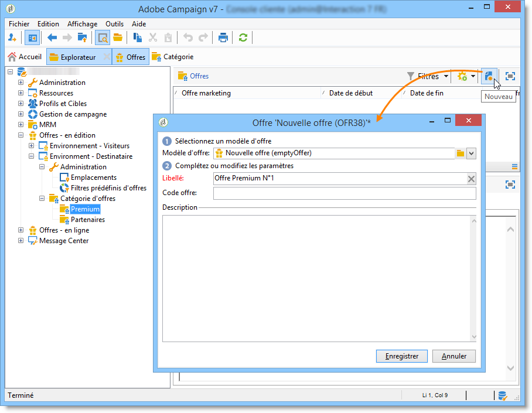Image resolution: width=532 pixels, height=413 pixels.
Task: Click the lower fullscreen zoom icon
Action: tap(510, 185)
